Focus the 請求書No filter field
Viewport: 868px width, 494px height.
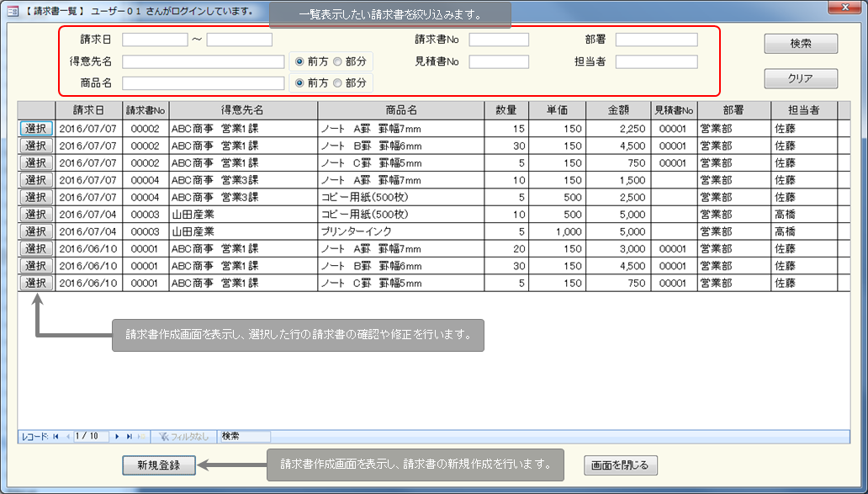click(499, 40)
